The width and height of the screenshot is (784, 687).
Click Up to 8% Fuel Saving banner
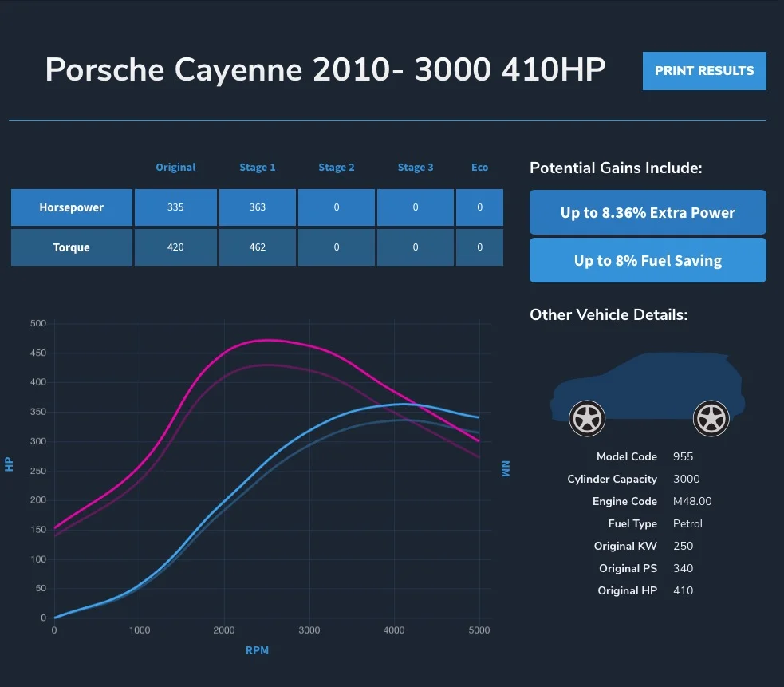pyautogui.click(x=648, y=260)
